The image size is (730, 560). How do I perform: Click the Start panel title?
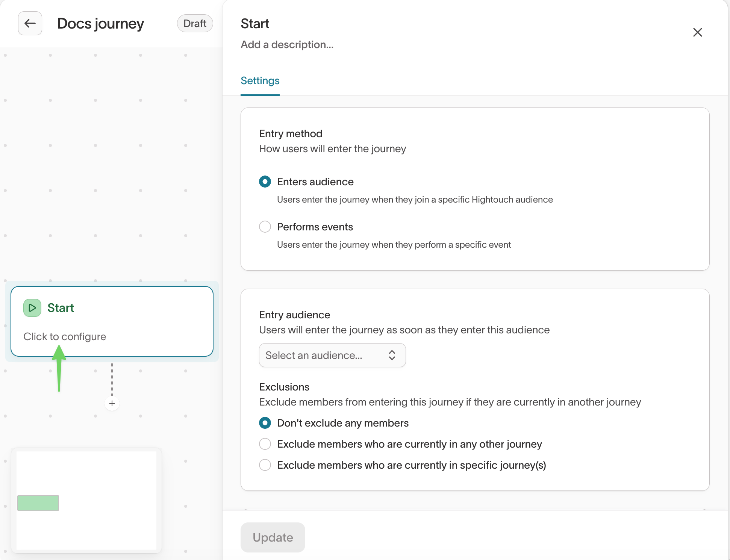255,24
